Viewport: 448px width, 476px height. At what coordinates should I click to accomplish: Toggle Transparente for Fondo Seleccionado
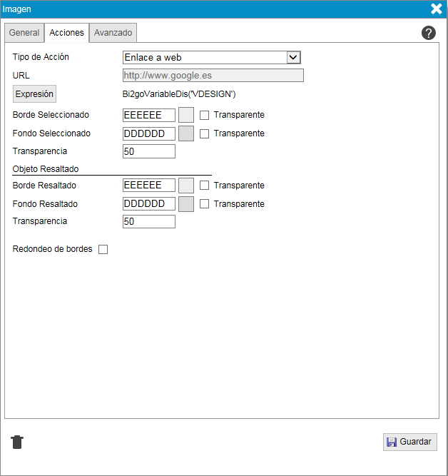(204, 133)
